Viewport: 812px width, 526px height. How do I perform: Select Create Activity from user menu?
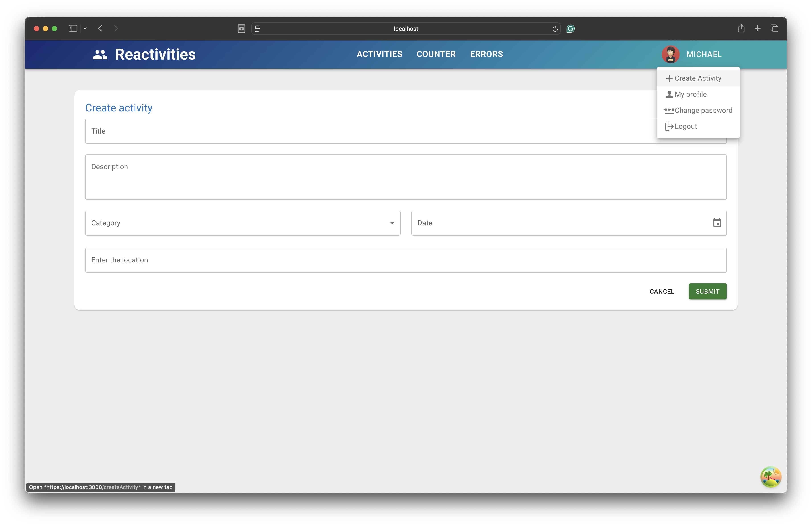[698, 78]
